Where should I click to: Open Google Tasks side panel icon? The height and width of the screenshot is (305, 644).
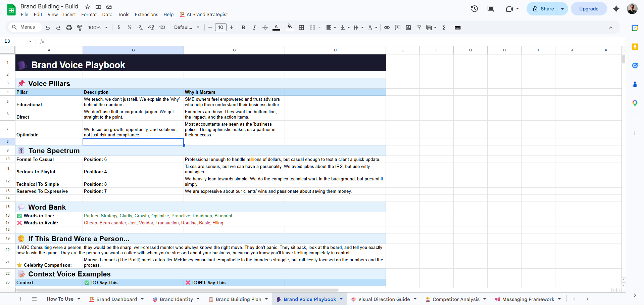coord(635,66)
